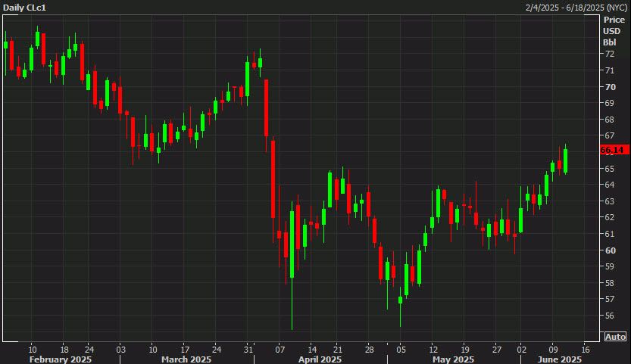
Task: Click the June 2025 month label
Action: point(559,359)
